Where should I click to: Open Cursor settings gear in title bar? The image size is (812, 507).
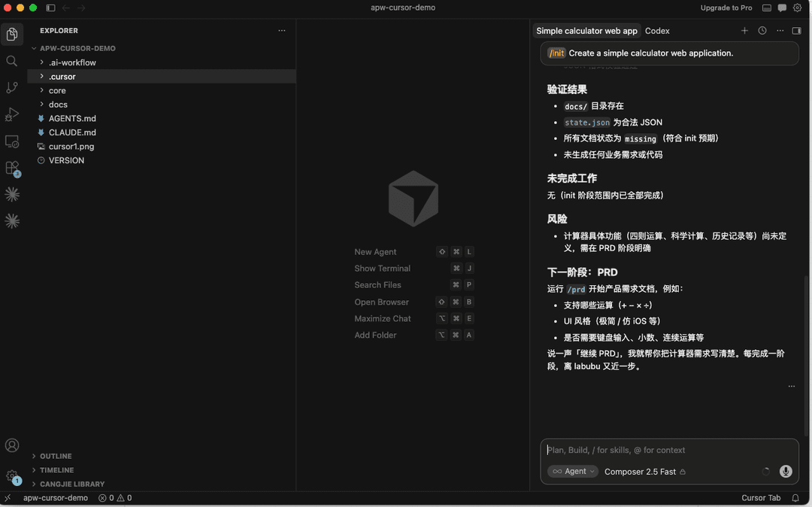[798, 8]
